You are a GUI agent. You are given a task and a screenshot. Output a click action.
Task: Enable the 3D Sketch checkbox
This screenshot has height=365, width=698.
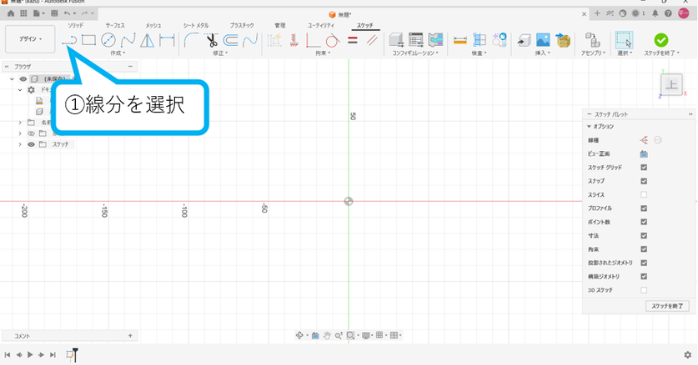[644, 290]
